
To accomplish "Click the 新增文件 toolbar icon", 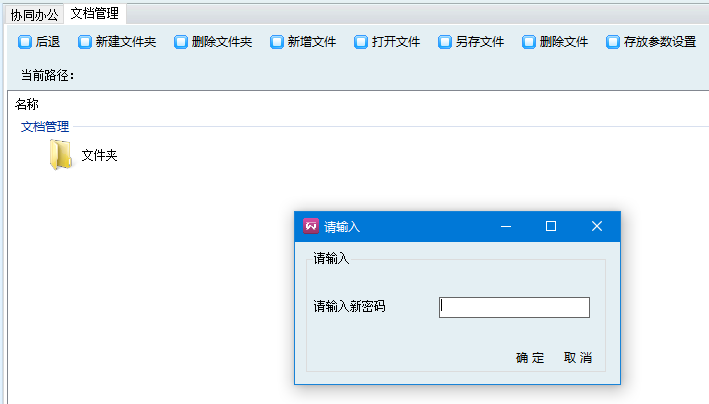I will click(277, 42).
